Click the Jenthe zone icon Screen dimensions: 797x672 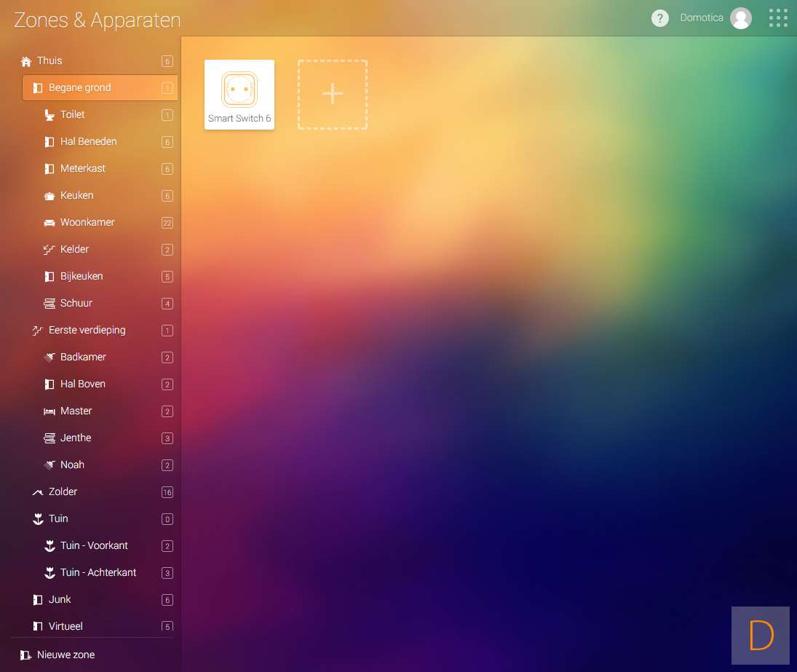click(49, 438)
